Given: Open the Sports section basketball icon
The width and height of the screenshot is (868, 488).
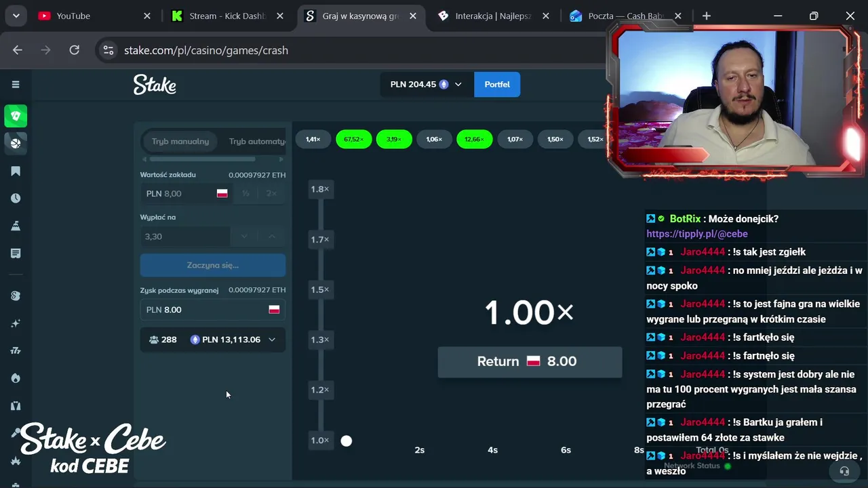Looking at the screenshot, I should [x=16, y=143].
